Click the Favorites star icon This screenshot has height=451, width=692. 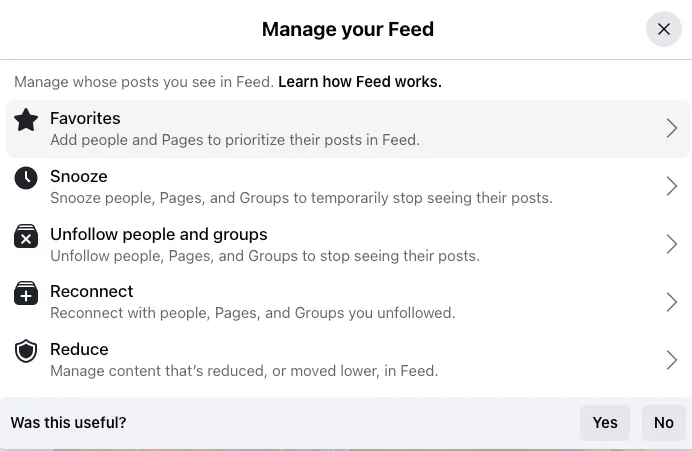click(x=26, y=120)
